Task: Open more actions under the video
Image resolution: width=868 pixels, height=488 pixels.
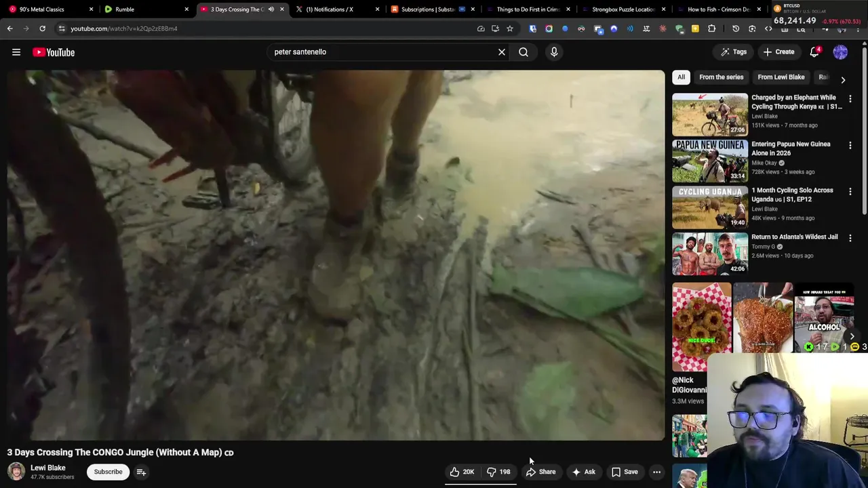Action: pos(656,472)
